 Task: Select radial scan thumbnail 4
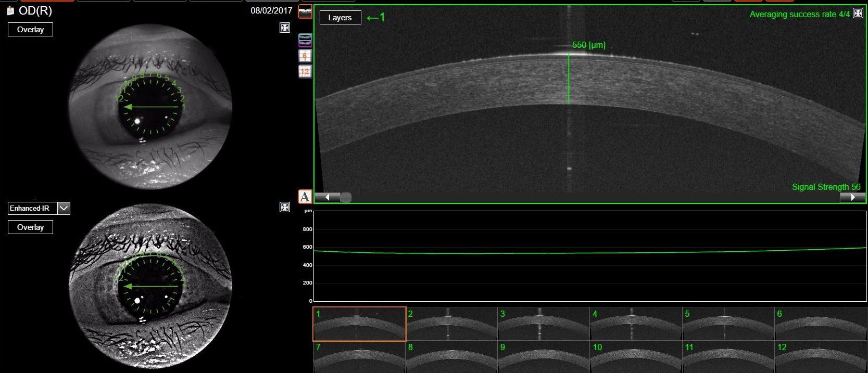(635, 324)
